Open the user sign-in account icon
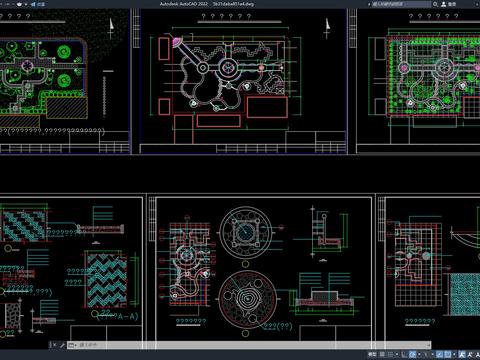The width and height of the screenshot is (480, 360). tap(444, 4)
